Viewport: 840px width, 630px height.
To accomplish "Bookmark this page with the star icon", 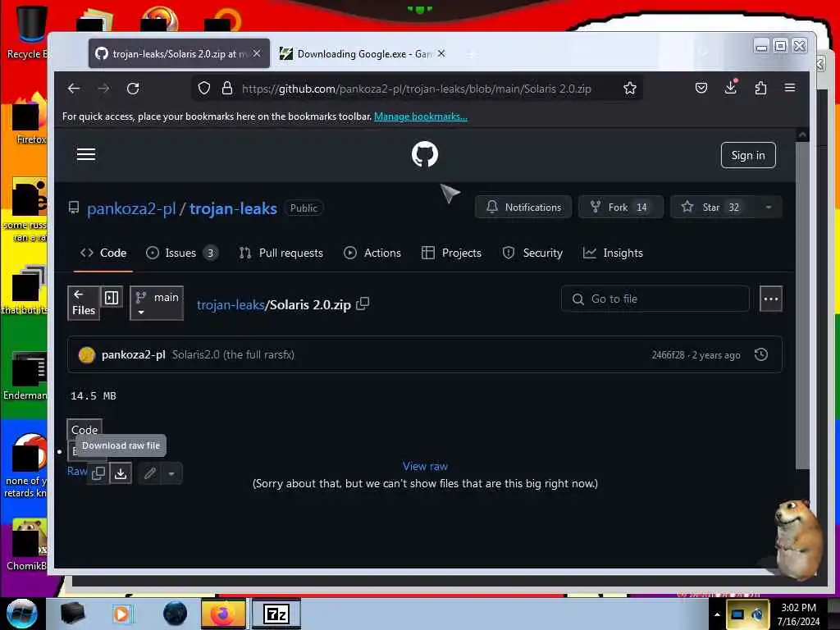I will (630, 88).
